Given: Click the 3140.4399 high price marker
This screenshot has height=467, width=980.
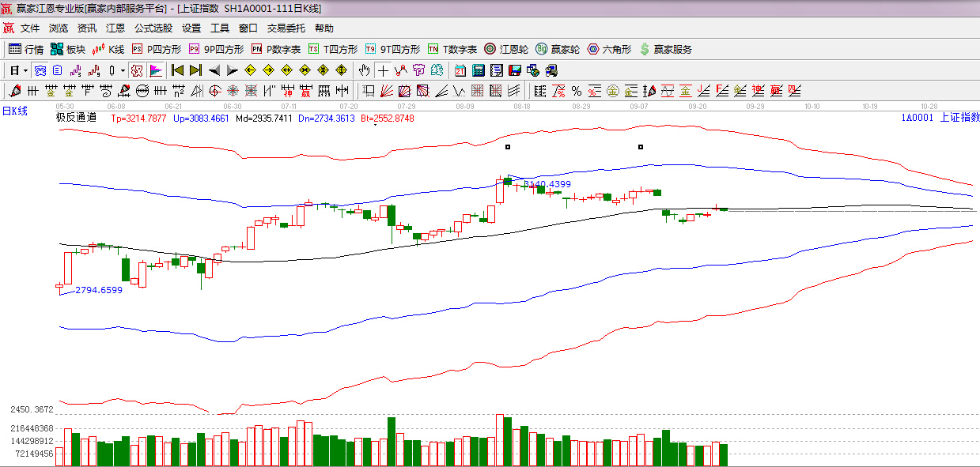Looking at the screenshot, I should point(547,184).
